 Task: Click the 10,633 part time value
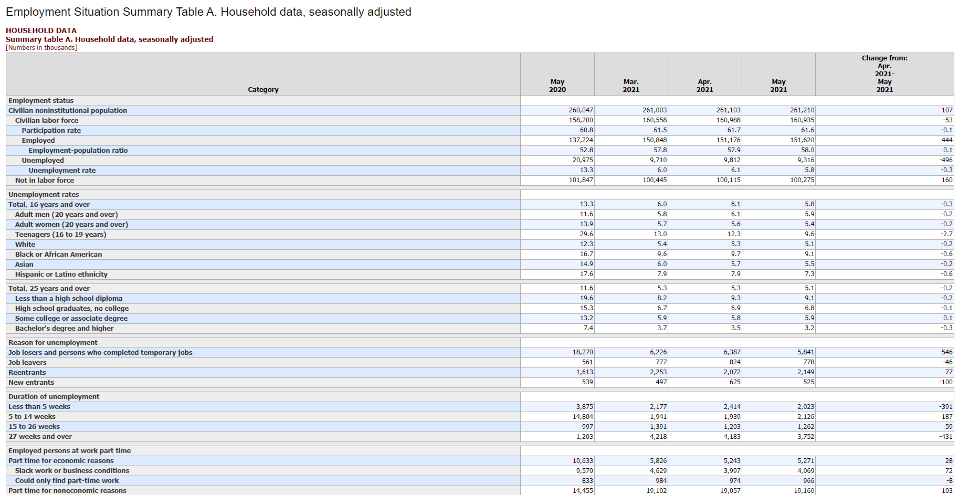tap(583, 461)
